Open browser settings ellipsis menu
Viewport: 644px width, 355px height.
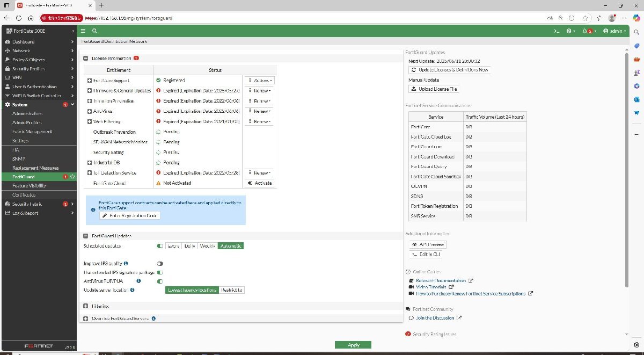pos(623,18)
